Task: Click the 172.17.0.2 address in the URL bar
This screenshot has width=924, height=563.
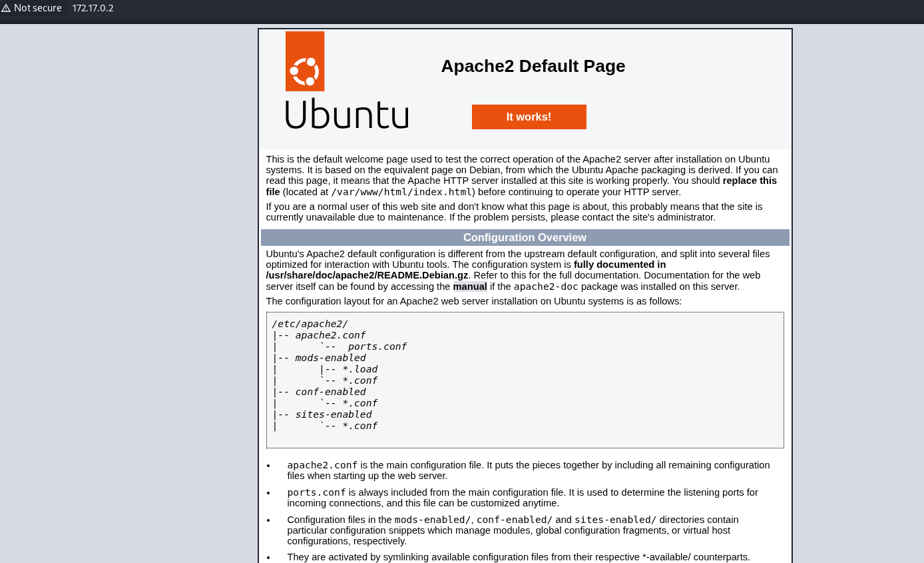Action: click(93, 8)
